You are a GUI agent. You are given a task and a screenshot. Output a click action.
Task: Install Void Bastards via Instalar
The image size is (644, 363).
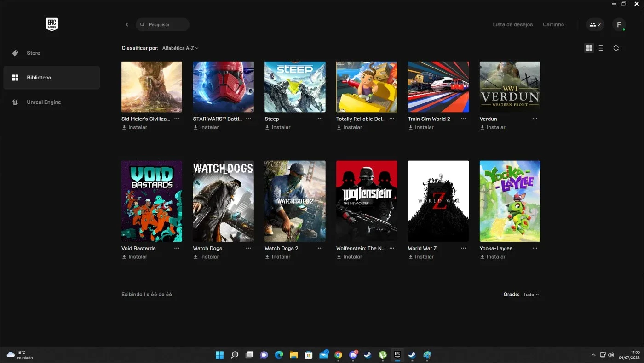click(134, 257)
